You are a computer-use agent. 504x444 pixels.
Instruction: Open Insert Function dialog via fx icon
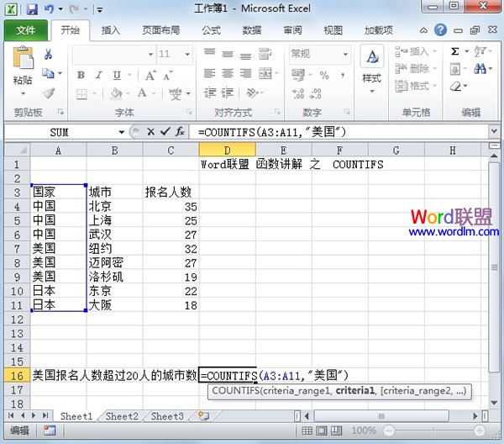180,132
